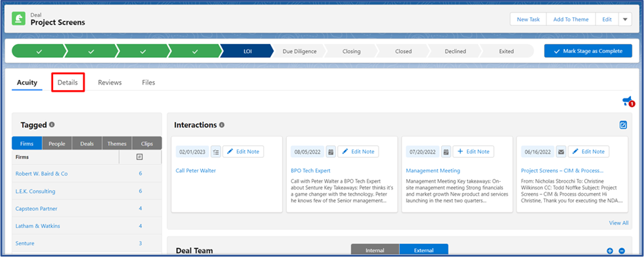644x257 pixels.
Task: Click the Interactions edit pencil-square icon
Action: tap(623, 125)
